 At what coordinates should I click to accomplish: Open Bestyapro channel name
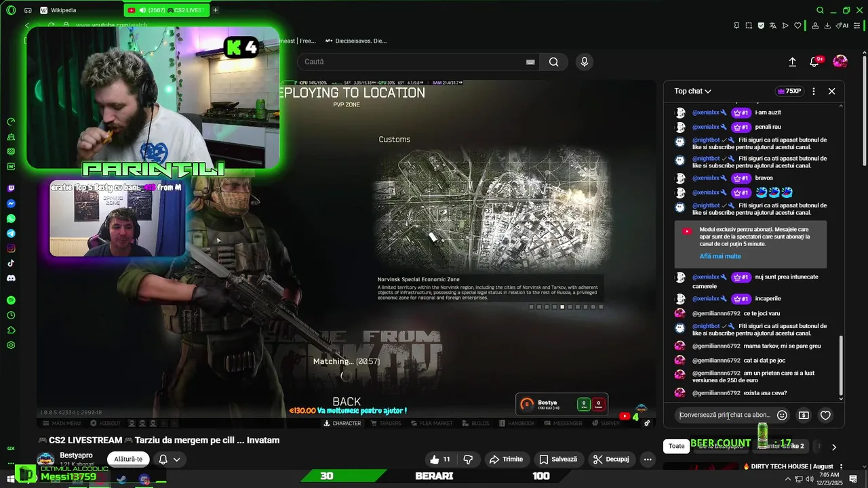pyautogui.click(x=76, y=455)
